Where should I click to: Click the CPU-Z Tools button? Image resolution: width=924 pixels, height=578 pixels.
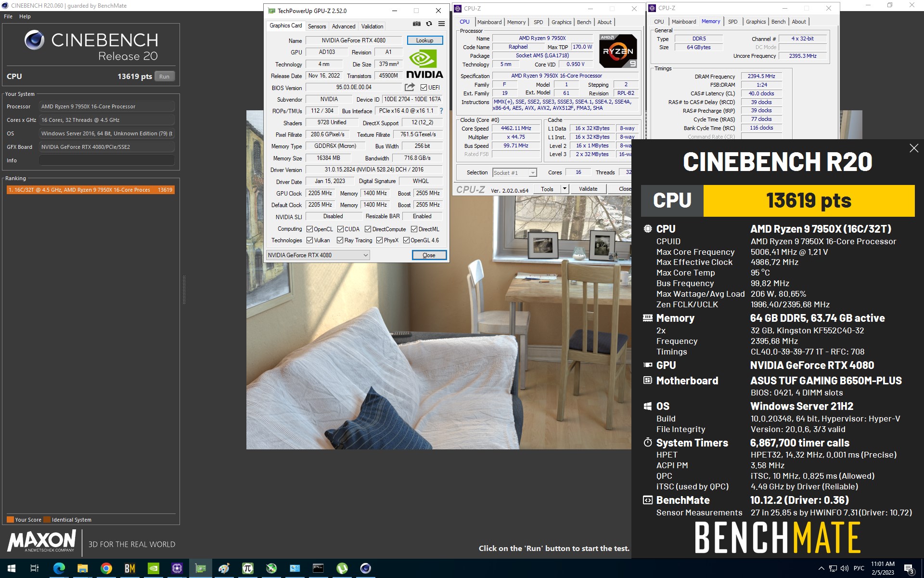click(x=547, y=189)
